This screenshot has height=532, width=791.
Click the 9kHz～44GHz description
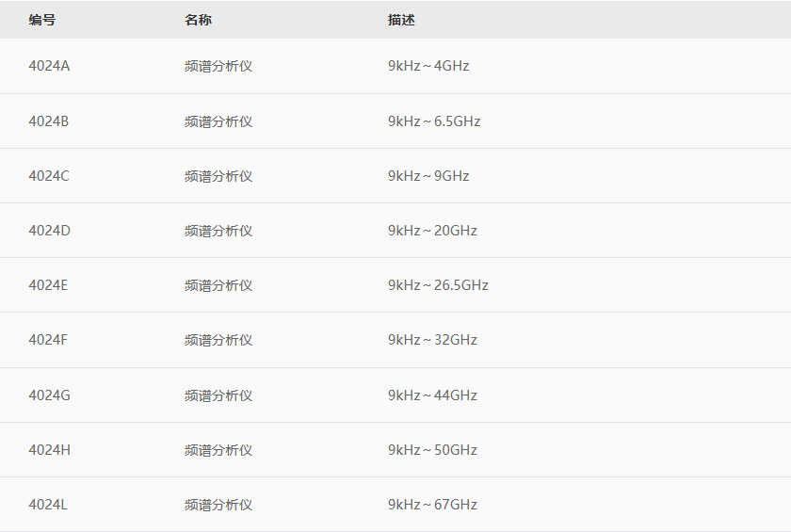432,395
